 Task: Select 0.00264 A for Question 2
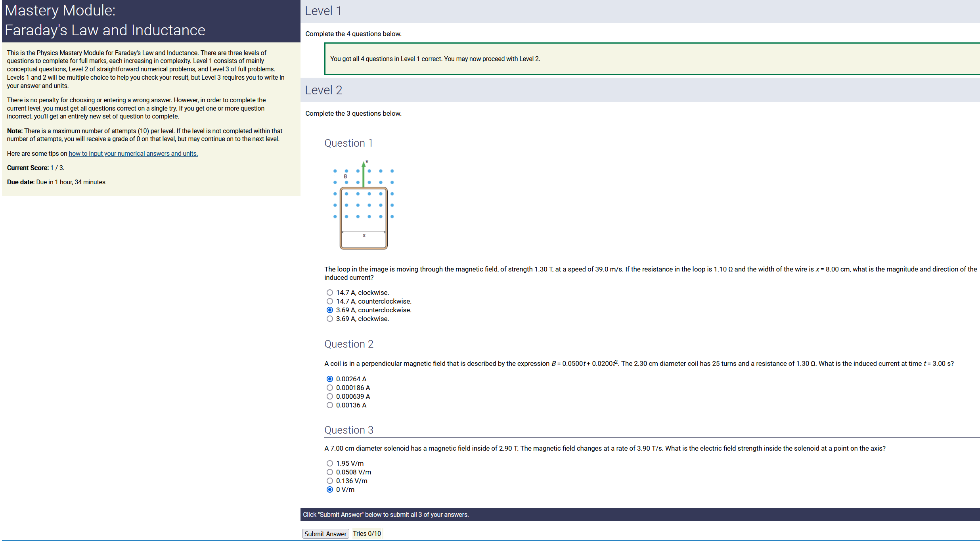[329, 379]
